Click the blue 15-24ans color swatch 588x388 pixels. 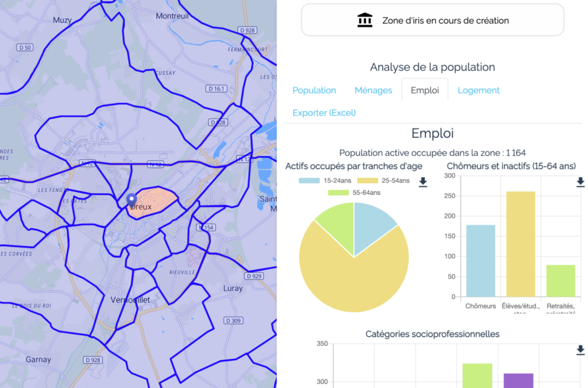(x=308, y=180)
